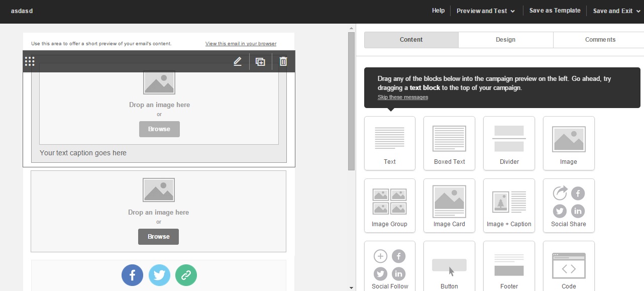Grab the block drag handle dots icon
The height and width of the screenshot is (291, 644).
[30, 61]
